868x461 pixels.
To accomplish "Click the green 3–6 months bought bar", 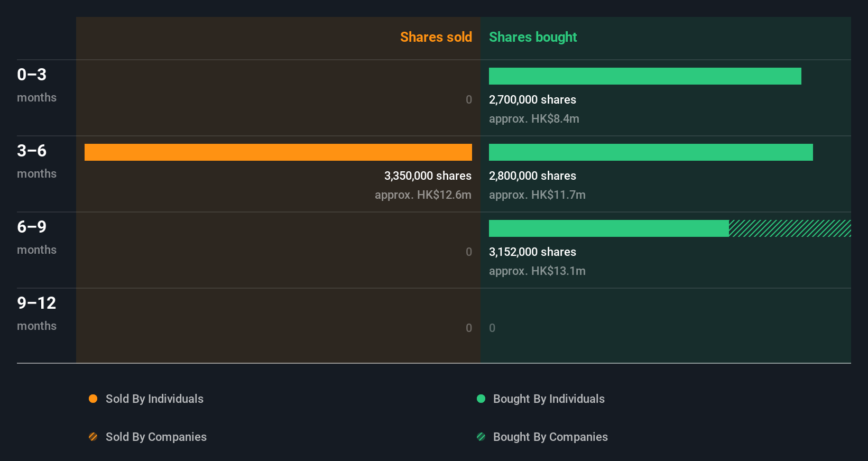I will coord(651,152).
